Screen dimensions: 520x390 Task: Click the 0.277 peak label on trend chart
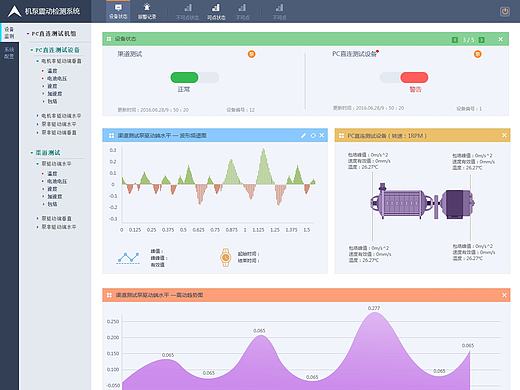tap(374, 308)
